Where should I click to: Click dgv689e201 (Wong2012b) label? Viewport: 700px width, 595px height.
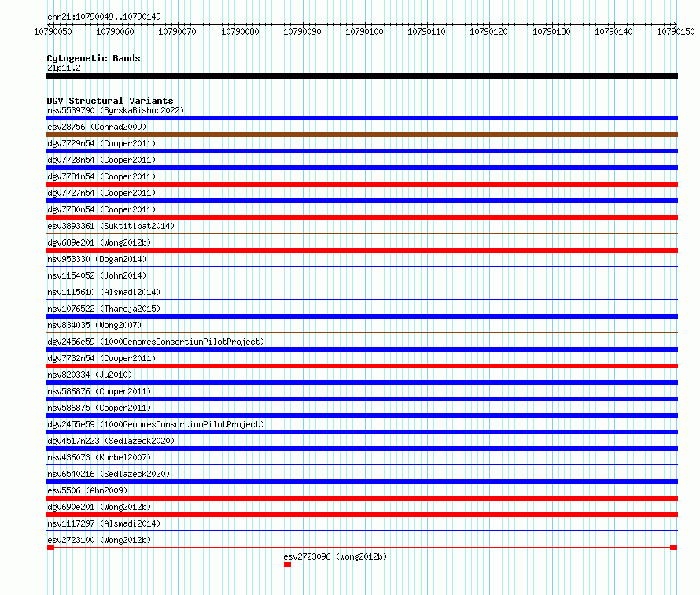(99, 242)
